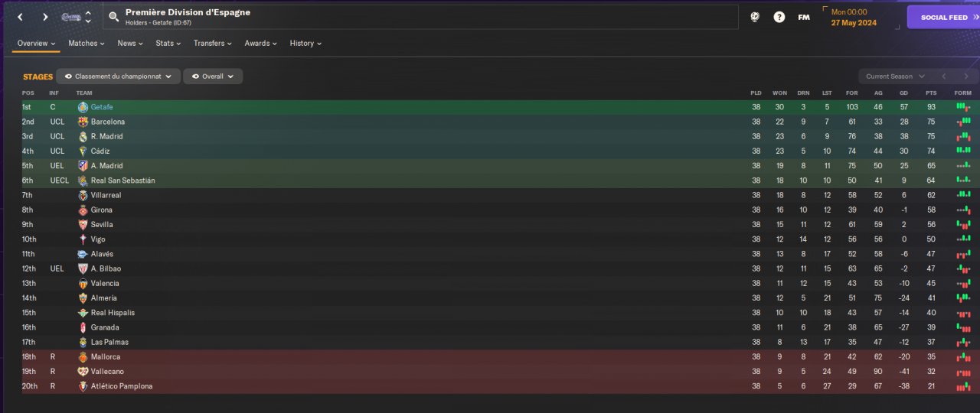Image resolution: width=980 pixels, height=413 pixels.
Task: Open the Transfers dropdown menu
Action: tap(212, 44)
